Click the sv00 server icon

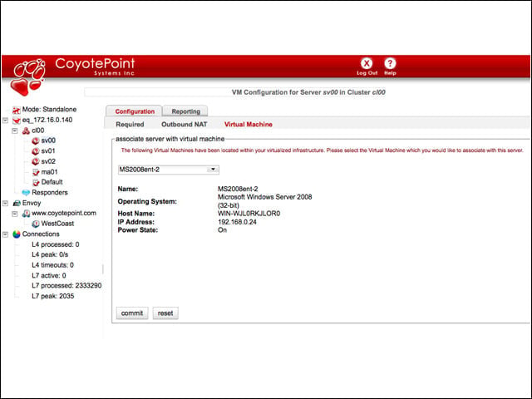coord(35,140)
